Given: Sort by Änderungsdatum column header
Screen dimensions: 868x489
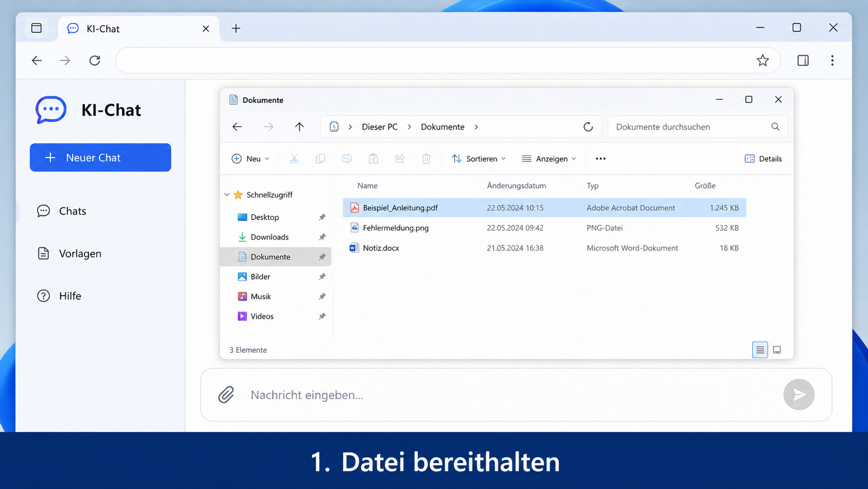Looking at the screenshot, I should click(516, 186).
